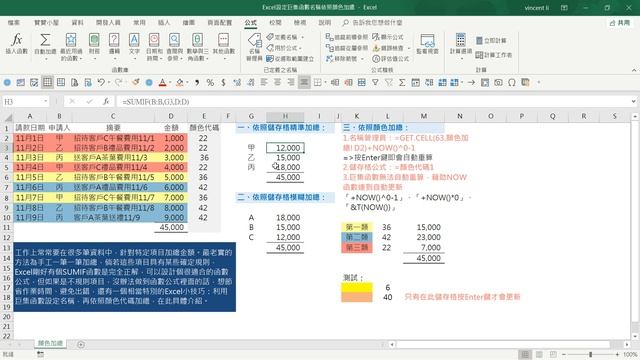Apply percent style from the toolbar
Image resolution: width=640 pixels, height=360 pixels.
click(x=210, y=82)
